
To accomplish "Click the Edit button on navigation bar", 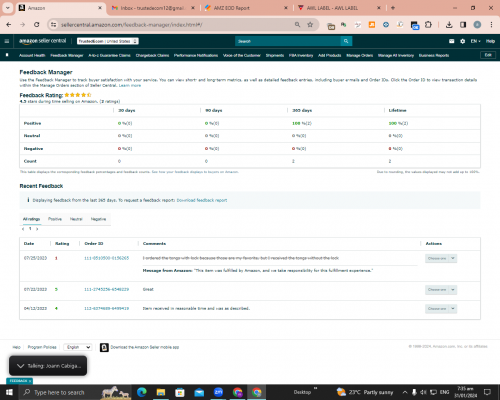I will (x=488, y=55).
